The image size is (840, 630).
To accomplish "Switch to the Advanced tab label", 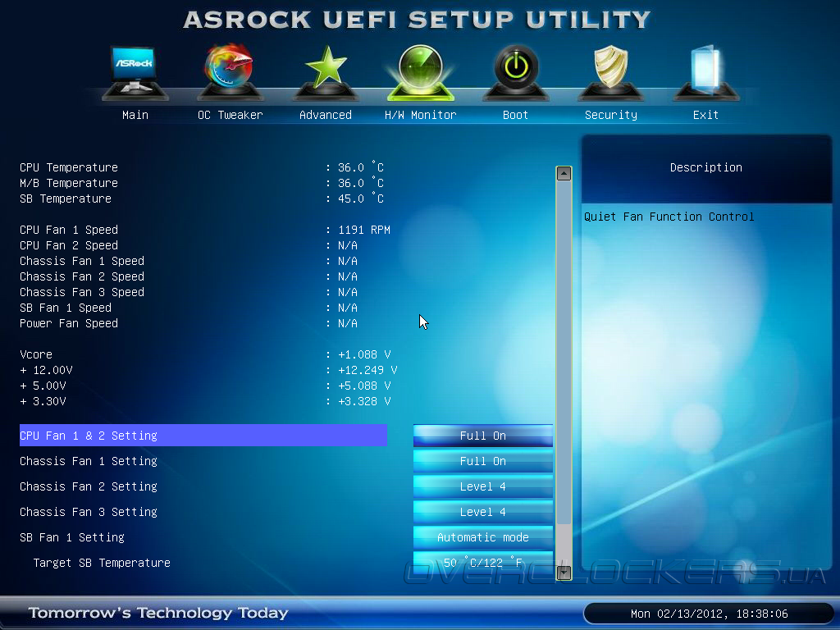I will 325,115.
